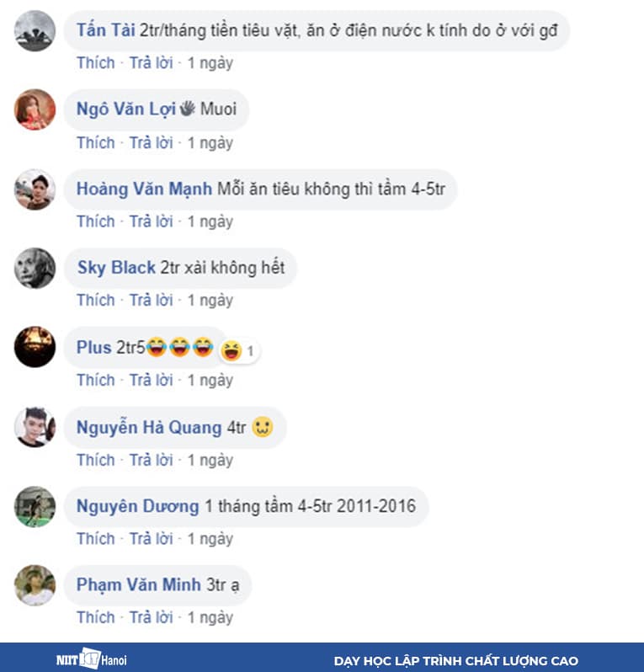Click the laughing reaction icon on Plus comment
644x672 pixels.
coord(232,350)
